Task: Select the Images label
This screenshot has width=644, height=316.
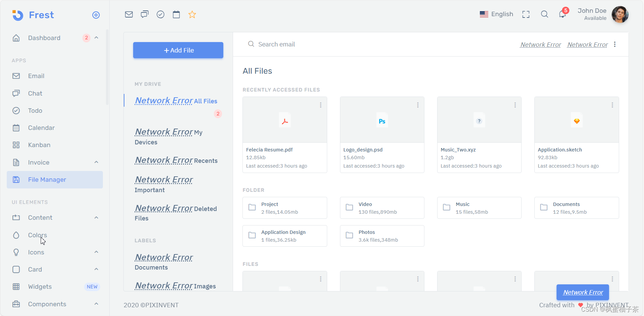Action: coord(175,286)
